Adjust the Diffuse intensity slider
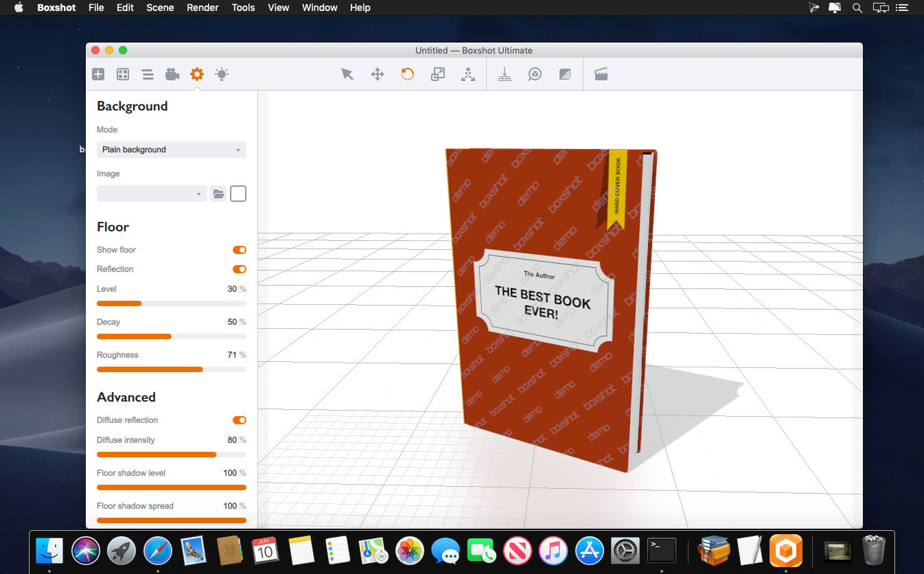Viewport: 924px width, 574px height. (172, 455)
